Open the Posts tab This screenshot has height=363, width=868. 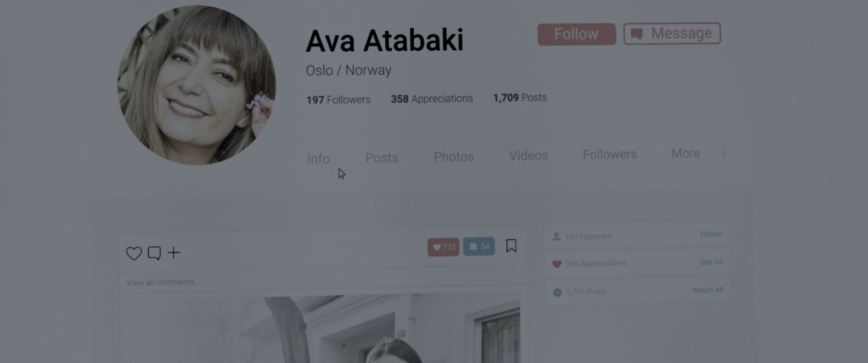pyautogui.click(x=382, y=158)
